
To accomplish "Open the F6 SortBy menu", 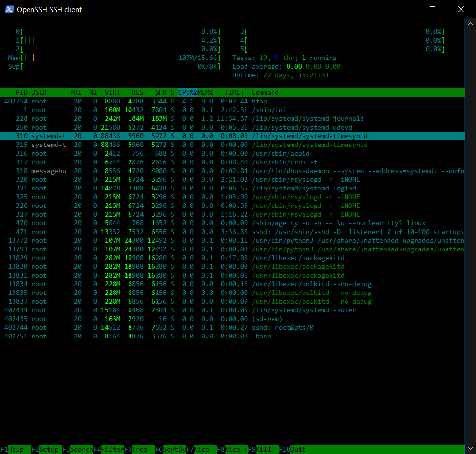I will [171, 449].
